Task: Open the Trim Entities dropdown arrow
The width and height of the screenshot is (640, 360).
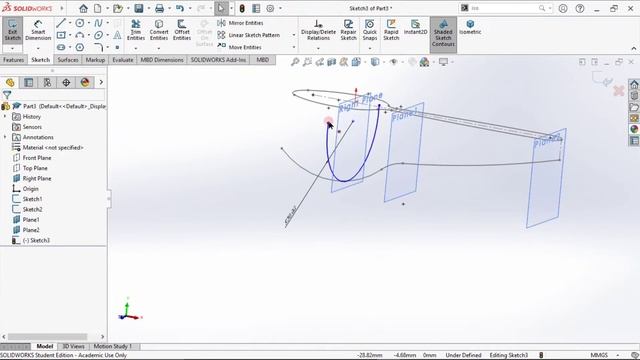Action: (136, 49)
